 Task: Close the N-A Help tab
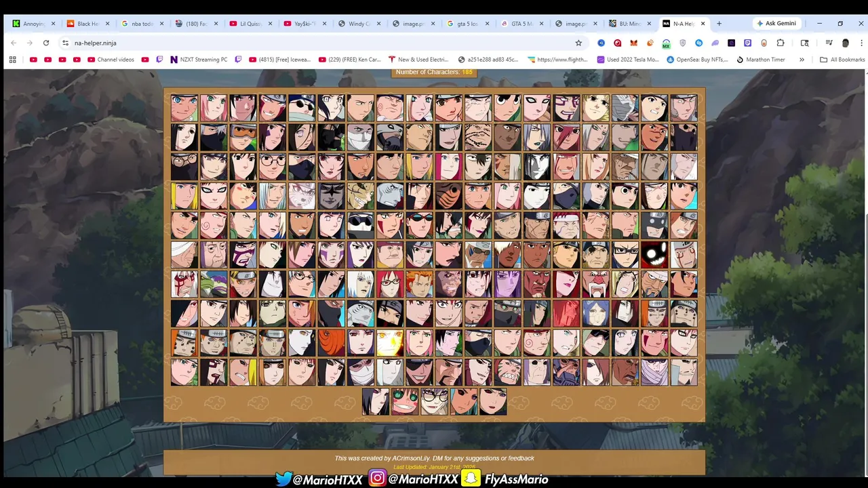tap(703, 24)
